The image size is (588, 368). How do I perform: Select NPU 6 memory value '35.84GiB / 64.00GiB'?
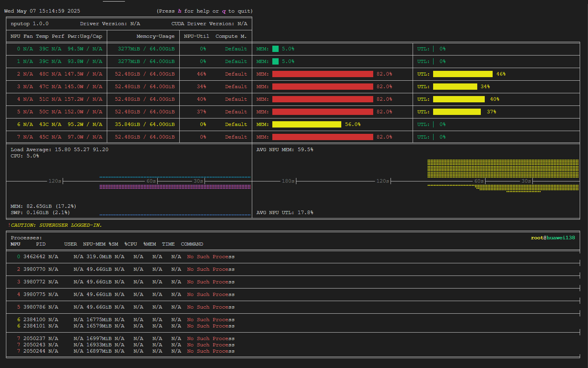pos(145,124)
